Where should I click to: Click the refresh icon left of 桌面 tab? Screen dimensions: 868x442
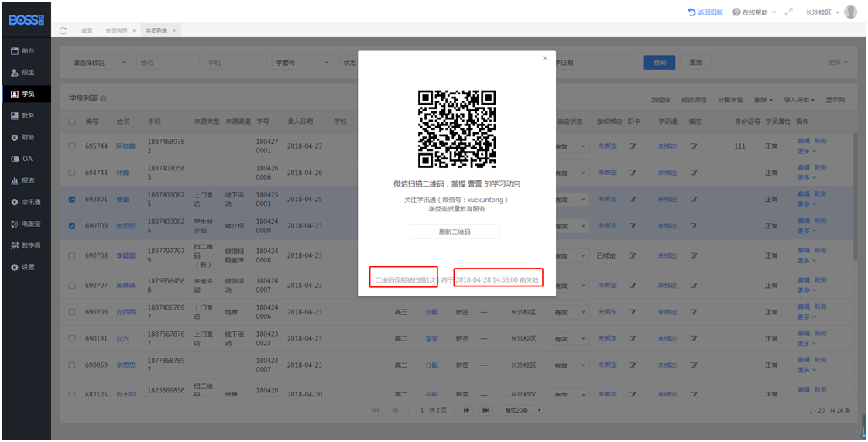coord(63,31)
